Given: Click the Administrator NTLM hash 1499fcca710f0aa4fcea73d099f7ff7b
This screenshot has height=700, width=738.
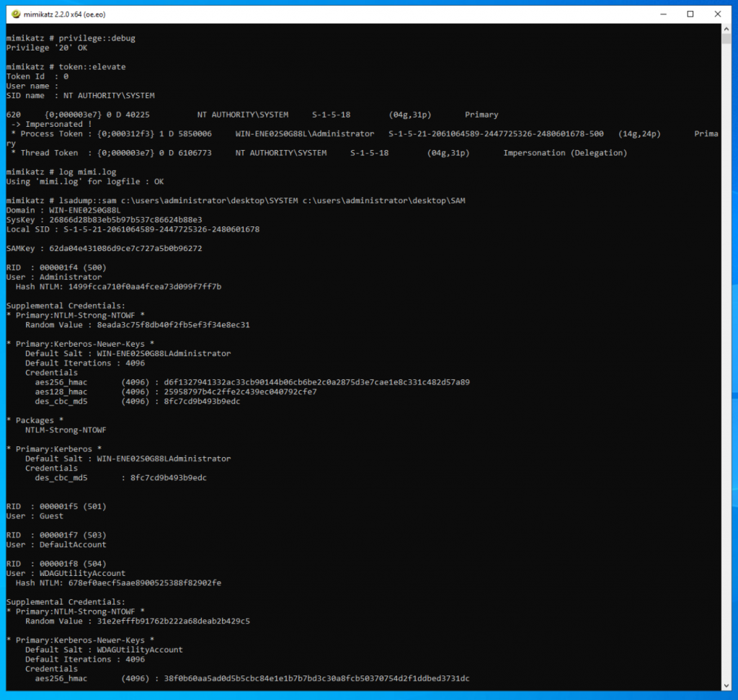Looking at the screenshot, I should (145, 287).
